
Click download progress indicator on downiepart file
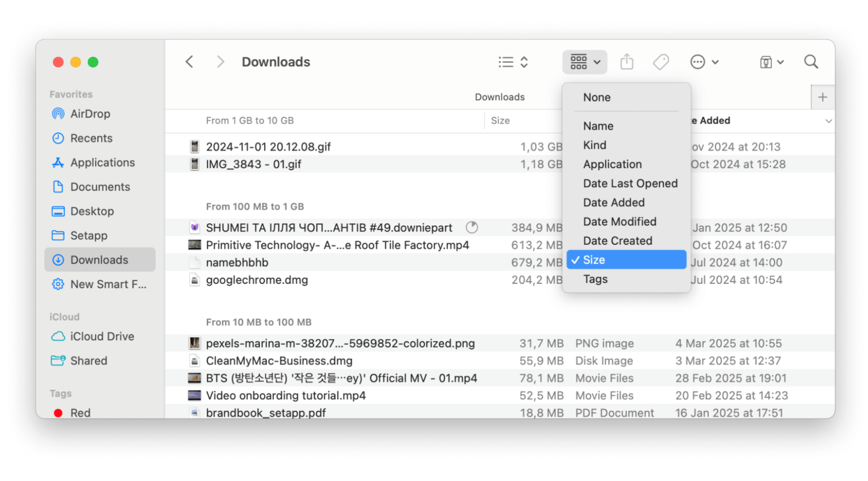[x=472, y=227]
